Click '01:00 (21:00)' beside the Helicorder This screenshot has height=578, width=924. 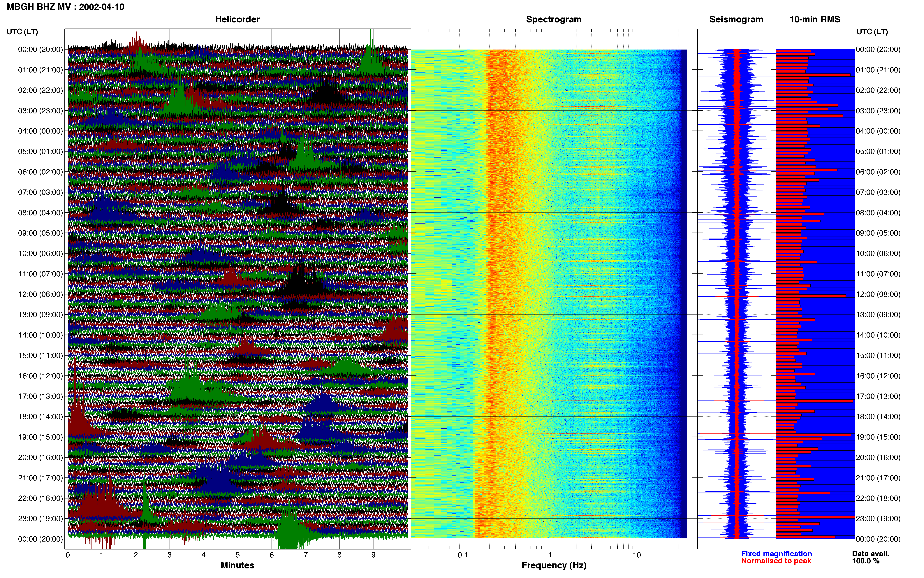click(x=41, y=70)
